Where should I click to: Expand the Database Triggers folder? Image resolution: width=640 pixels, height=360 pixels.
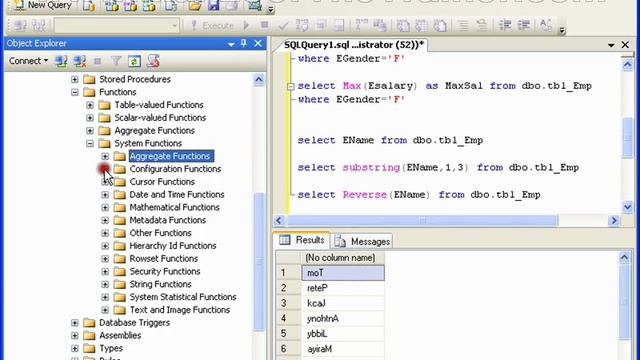(x=75, y=323)
